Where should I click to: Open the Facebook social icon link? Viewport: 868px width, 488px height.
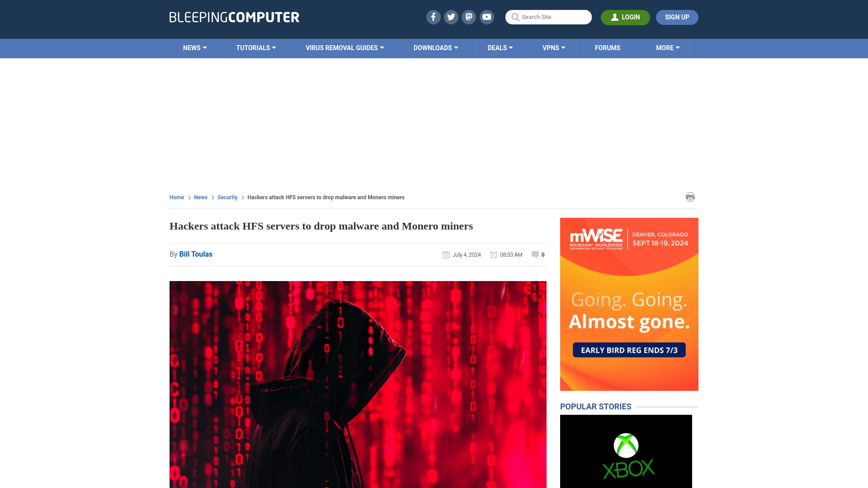tap(433, 17)
